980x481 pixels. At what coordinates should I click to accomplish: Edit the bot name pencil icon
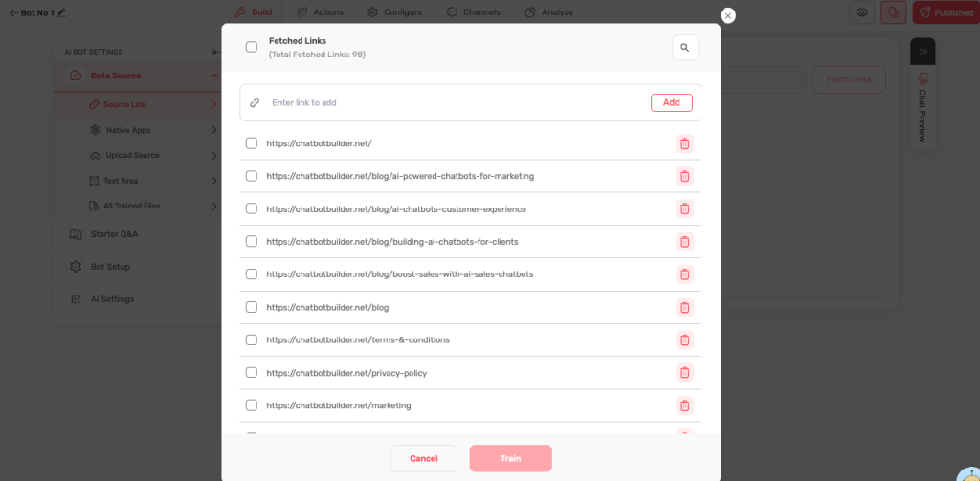61,11
